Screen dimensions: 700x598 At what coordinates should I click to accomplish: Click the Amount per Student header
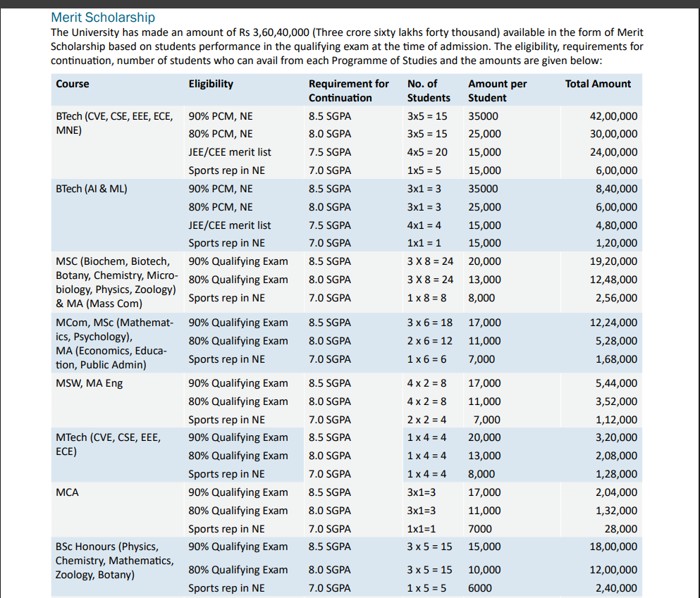pos(497,91)
